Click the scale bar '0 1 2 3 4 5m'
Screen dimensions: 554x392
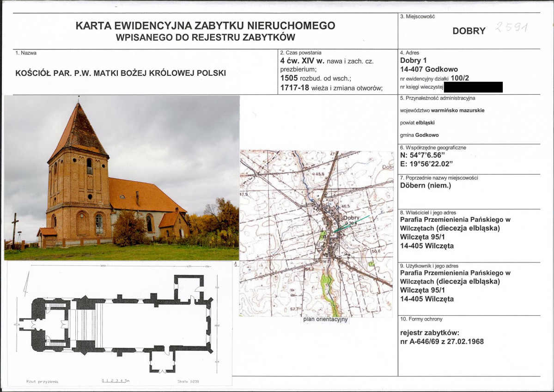(x=116, y=381)
